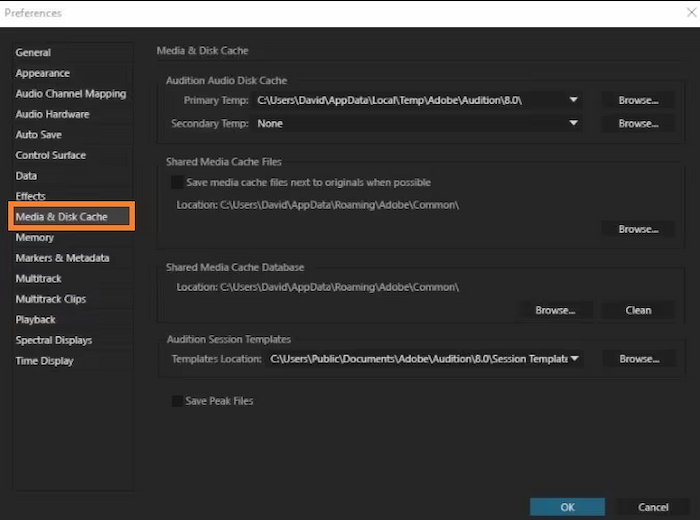Select Media & Disk Cache category
The width and height of the screenshot is (700, 520).
pyautogui.click(x=71, y=216)
